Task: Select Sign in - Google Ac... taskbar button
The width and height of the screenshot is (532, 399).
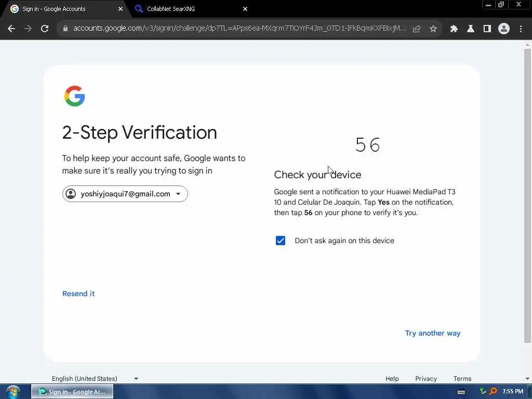Action: 72,392
